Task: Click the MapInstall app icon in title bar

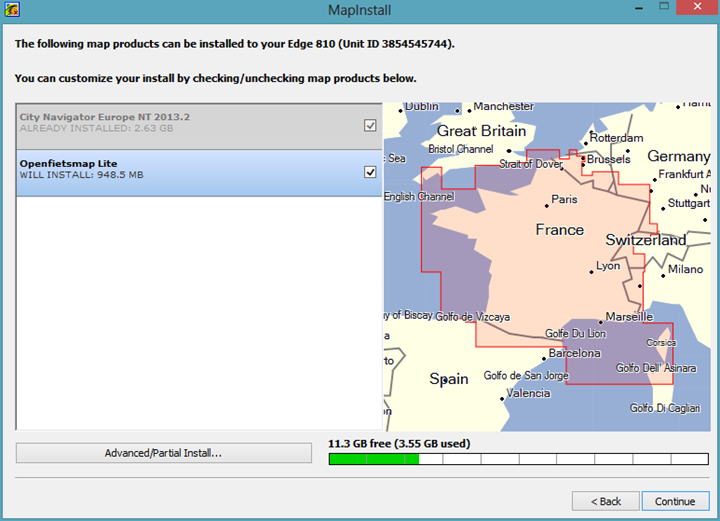Action: (x=12, y=9)
